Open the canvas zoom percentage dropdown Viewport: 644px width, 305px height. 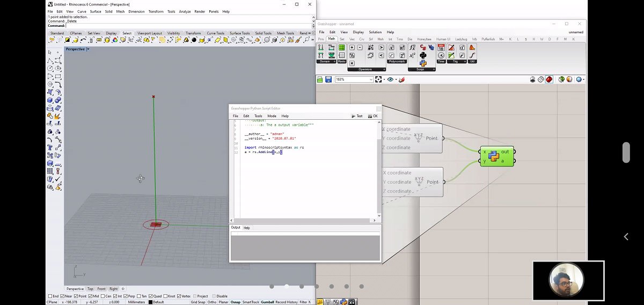tap(370, 79)
